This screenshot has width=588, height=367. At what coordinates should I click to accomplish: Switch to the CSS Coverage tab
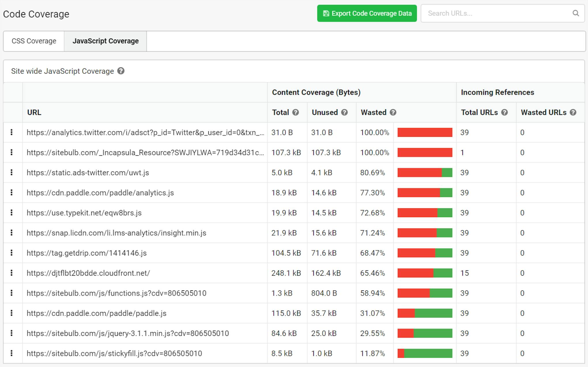point(34,41)
